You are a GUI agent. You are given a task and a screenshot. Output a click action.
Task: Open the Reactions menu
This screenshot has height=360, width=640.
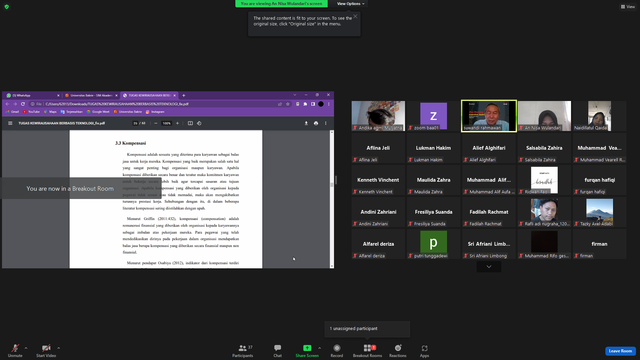(x=398, y=350)
